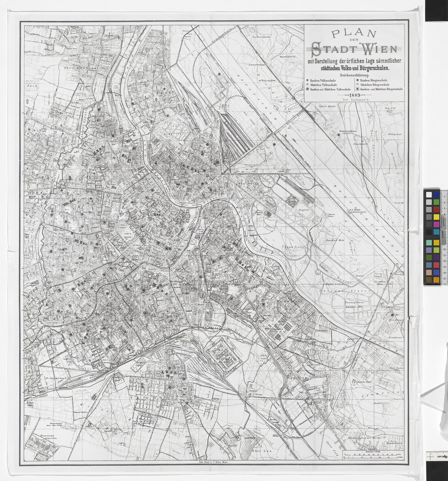
Task: Select the Knaben- und Mädchen-Bürgerschule square symbol
Action: tap(358, 89)
